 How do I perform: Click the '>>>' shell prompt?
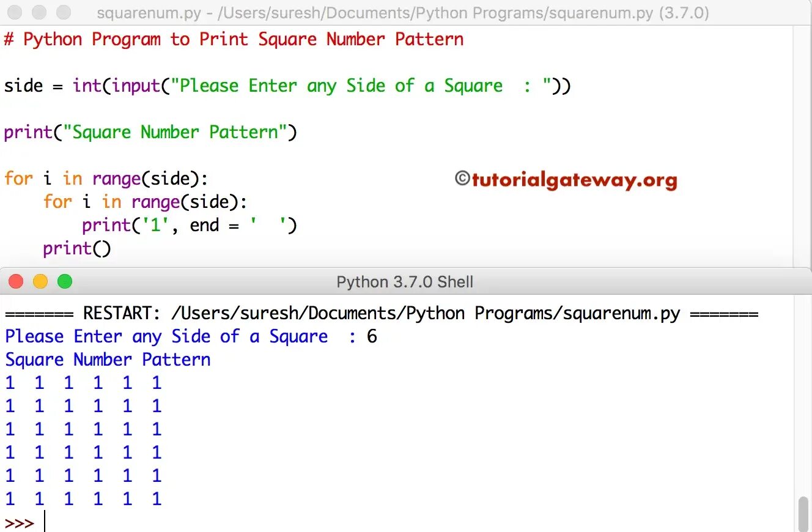click(x=20, y=523)
